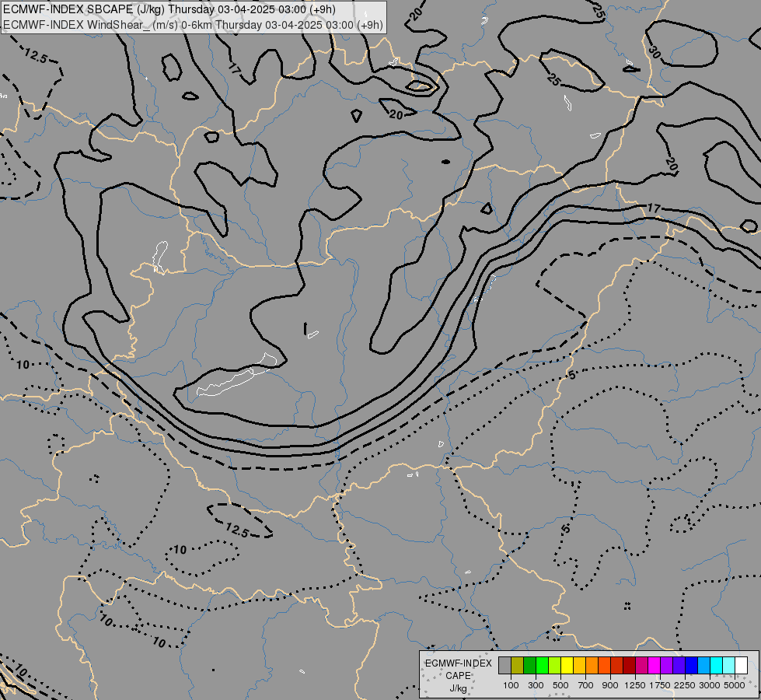Click the WindShear 0-6km title line
This screenshot has height=700, width=761.
193,25
